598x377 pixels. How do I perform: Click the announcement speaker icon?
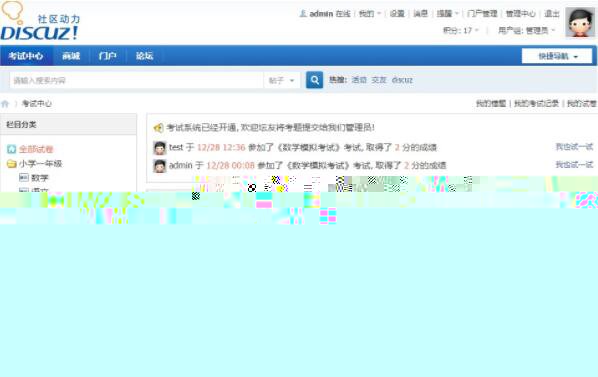[158, 128]
